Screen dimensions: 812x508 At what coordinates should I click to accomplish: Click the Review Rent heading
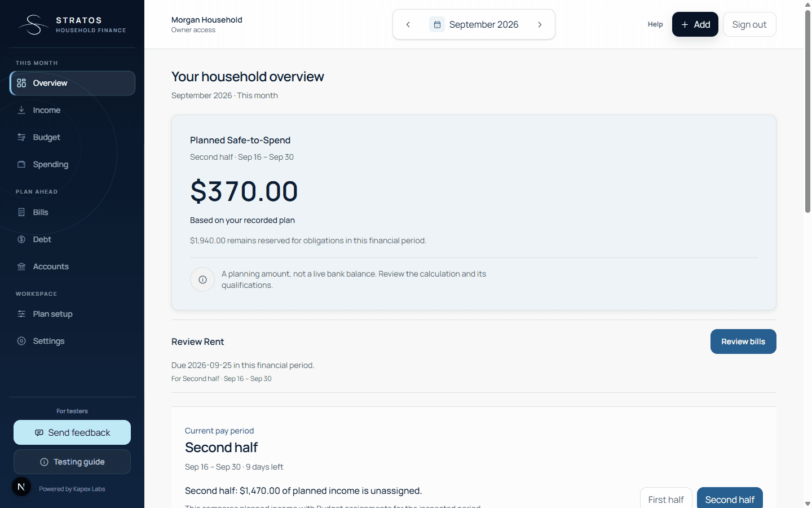pos(197,341)
